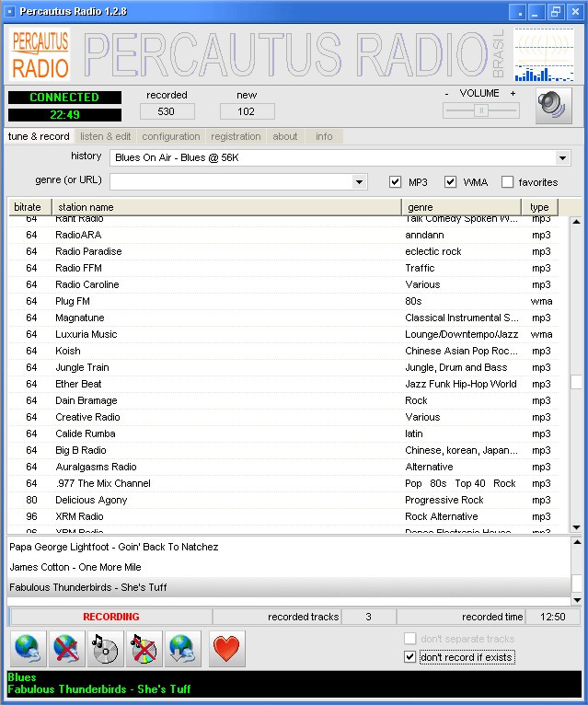Open the info tab

point(324,136)
